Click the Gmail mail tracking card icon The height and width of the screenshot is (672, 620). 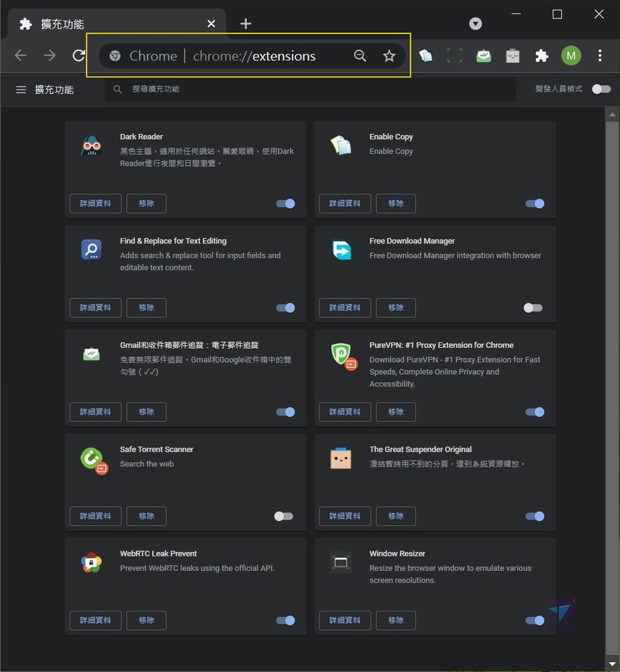click(91, 354)
